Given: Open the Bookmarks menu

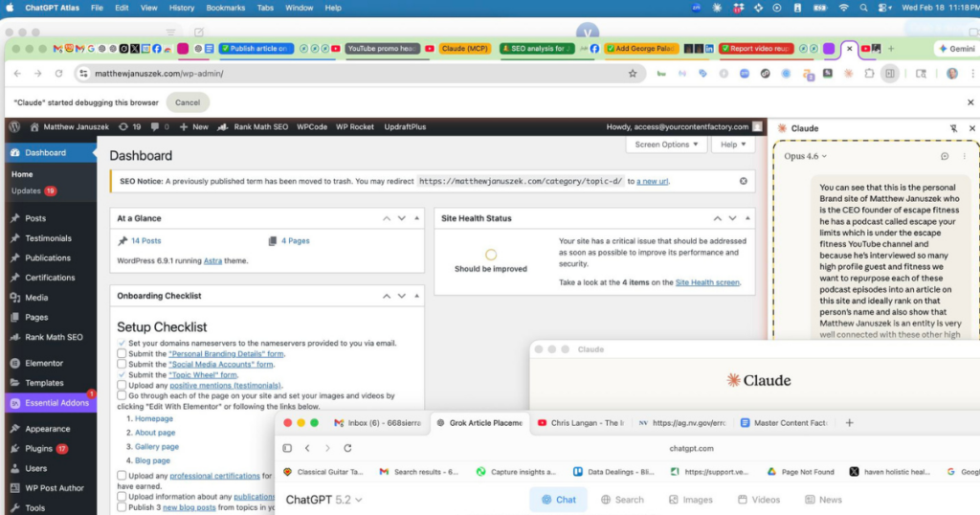Looking at the screenshot, I should coord(225,8).
